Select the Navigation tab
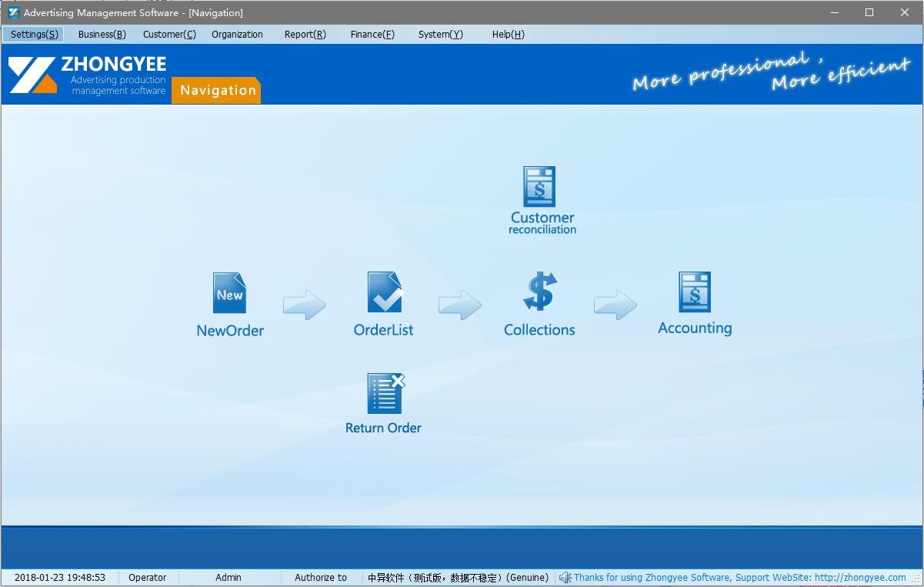The height and width of the screenshot is (587, 924). tap(215, 90)
